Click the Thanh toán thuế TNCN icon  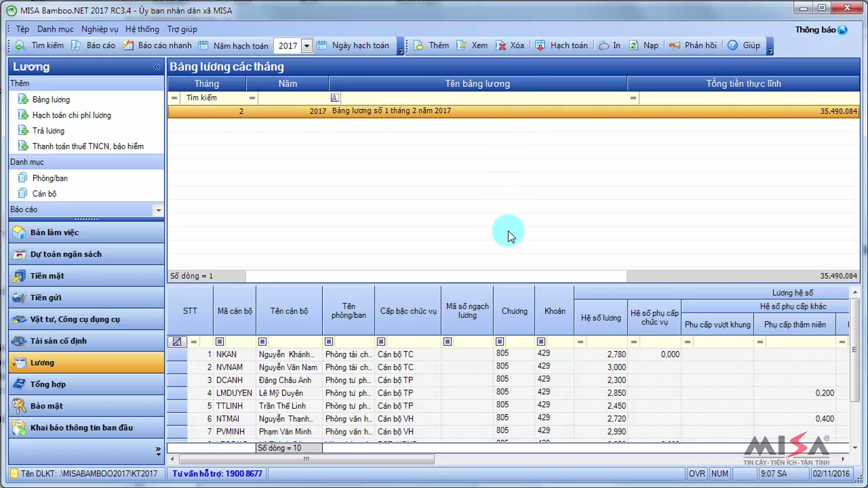point(23,146)
